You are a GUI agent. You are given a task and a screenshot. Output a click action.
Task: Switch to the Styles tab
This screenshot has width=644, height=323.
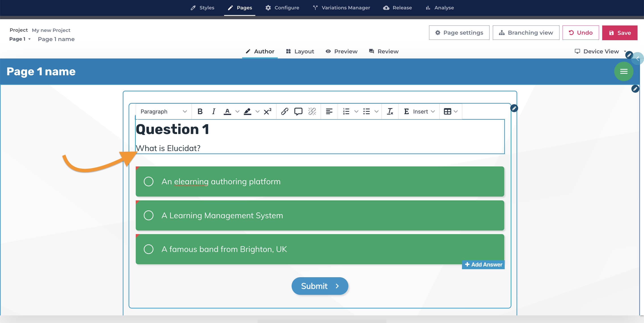[202, 8]
